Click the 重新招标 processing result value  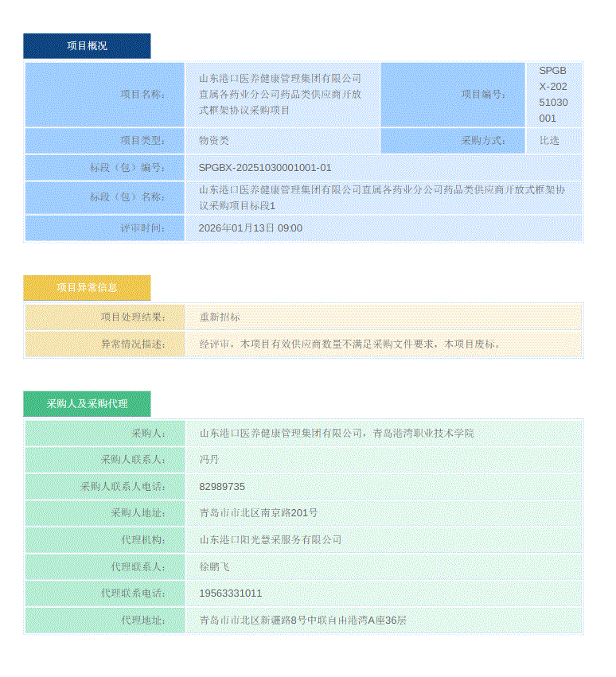click(220, 317)
